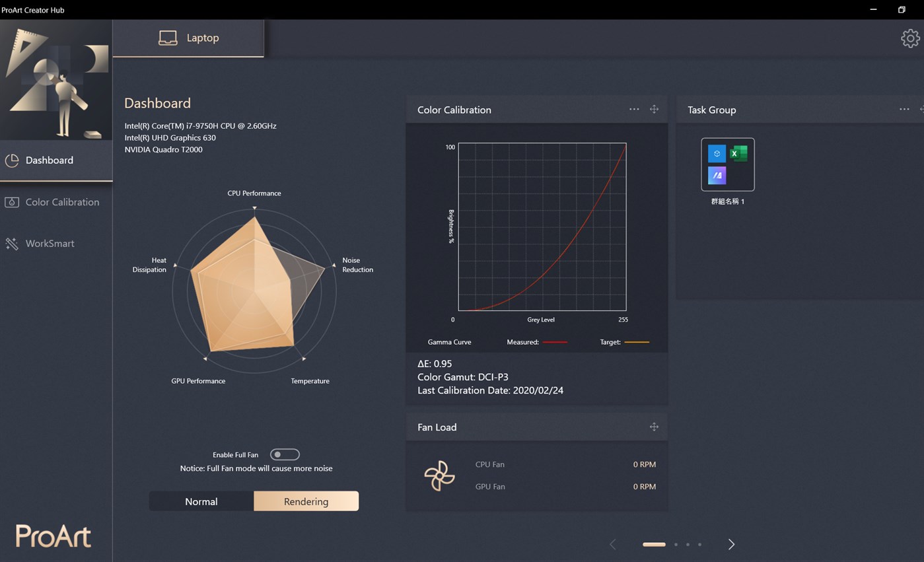This screenshot has height=562, width=924.
Task: Toggle the Enable Full Fan switch
Action: (285, 454)
